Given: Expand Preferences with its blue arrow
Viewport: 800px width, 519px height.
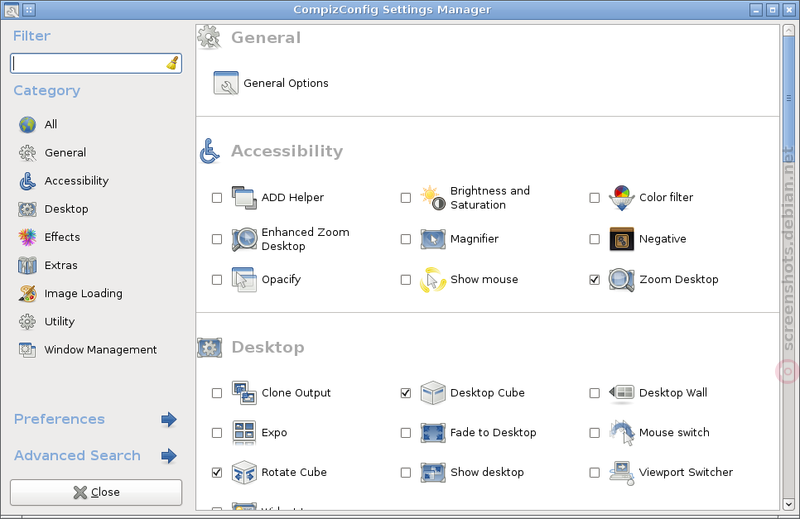Looking at the screenshot, I should (169, 419).
